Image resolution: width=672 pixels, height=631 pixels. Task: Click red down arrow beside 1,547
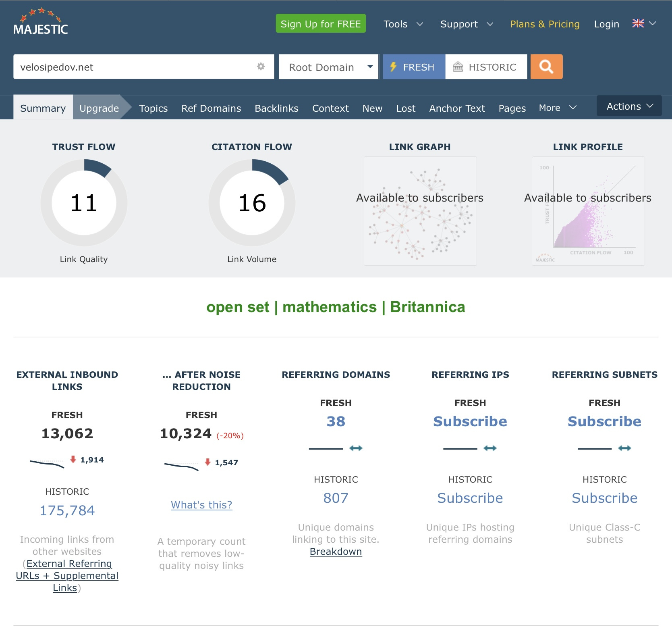click(207, 462)
